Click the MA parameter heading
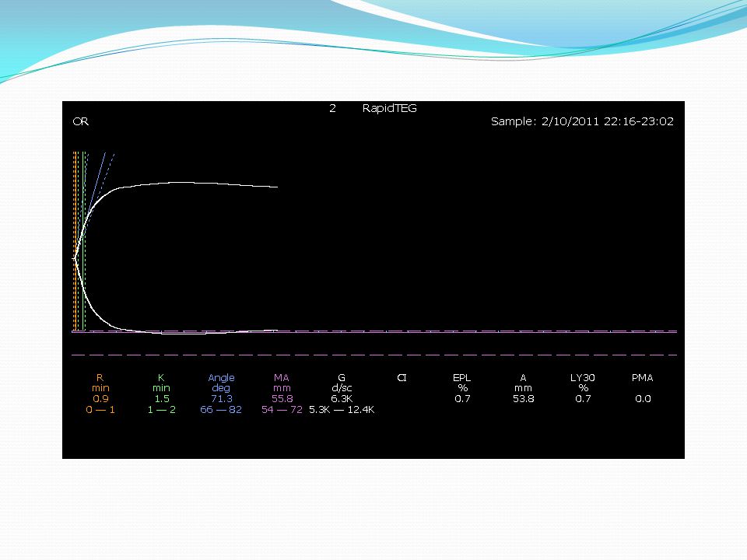Image resolution: width=747 pixels, height=560 pixels. tap(282, 378)
